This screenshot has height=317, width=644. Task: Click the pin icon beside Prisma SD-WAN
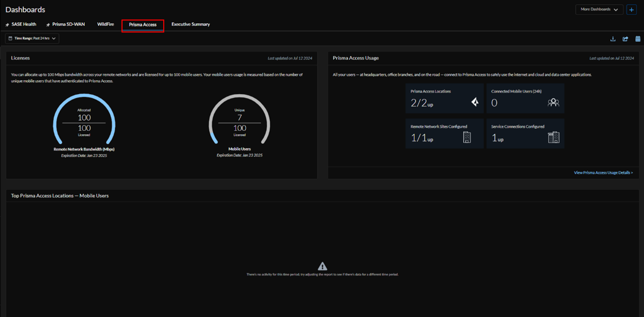coord(48,25)
